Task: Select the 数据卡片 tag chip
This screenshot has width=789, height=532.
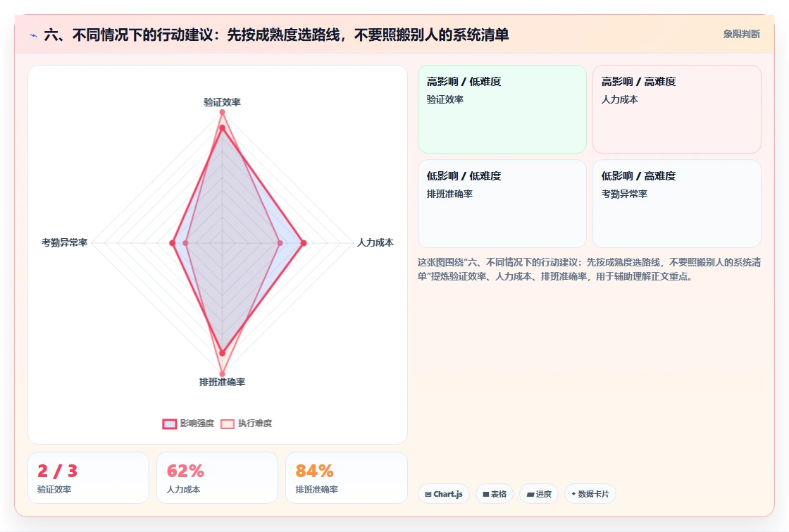Action: coord(590,494)
